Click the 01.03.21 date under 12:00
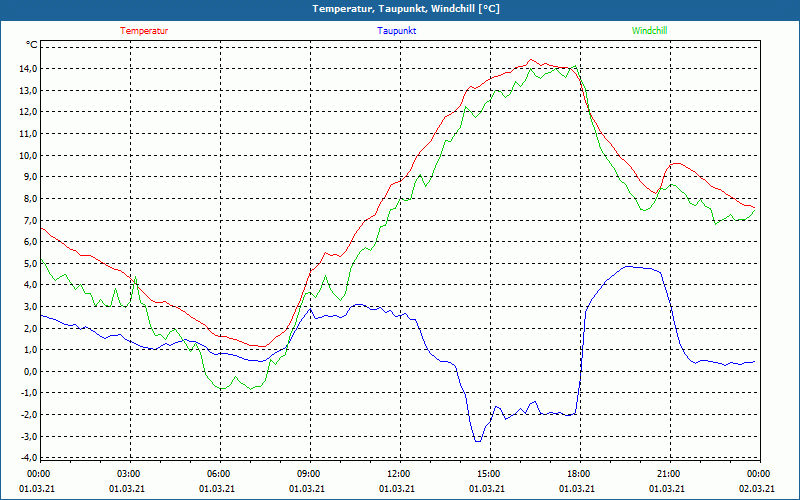The height and width of the screenshot is (500, 800). pos(397,488)
